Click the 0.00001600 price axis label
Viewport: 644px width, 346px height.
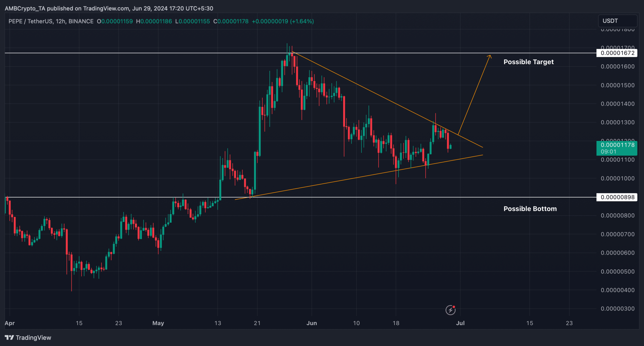point(618,66)
